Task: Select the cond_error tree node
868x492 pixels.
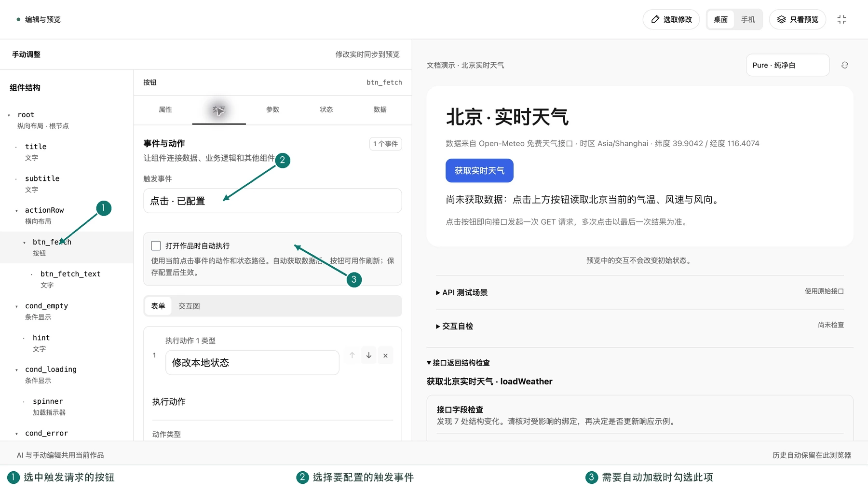Action: tap(67, 433)
